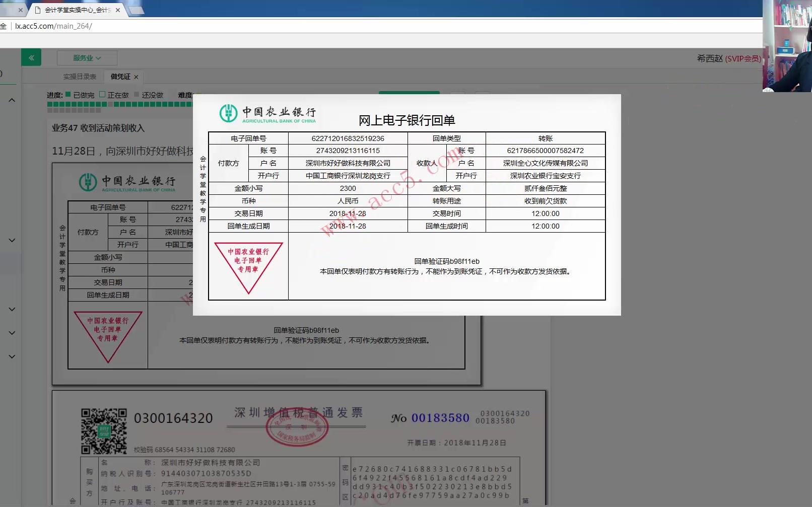Collapse the top sidebar section with up chevron
This screenshot has height=507, width=812.
click(12, 100)
